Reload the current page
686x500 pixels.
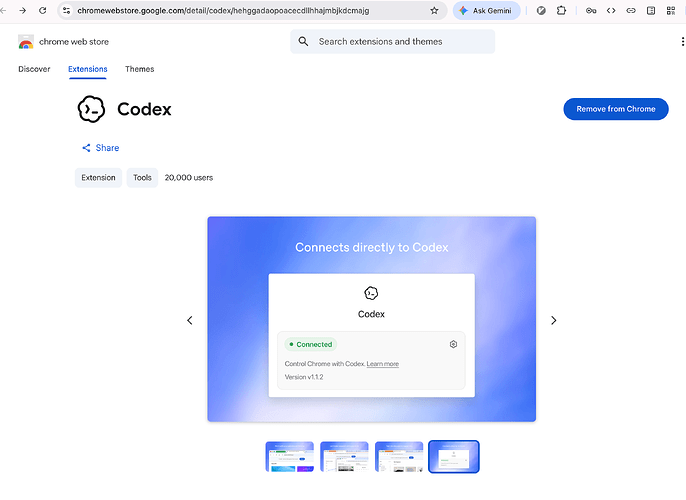pos(42,10)
